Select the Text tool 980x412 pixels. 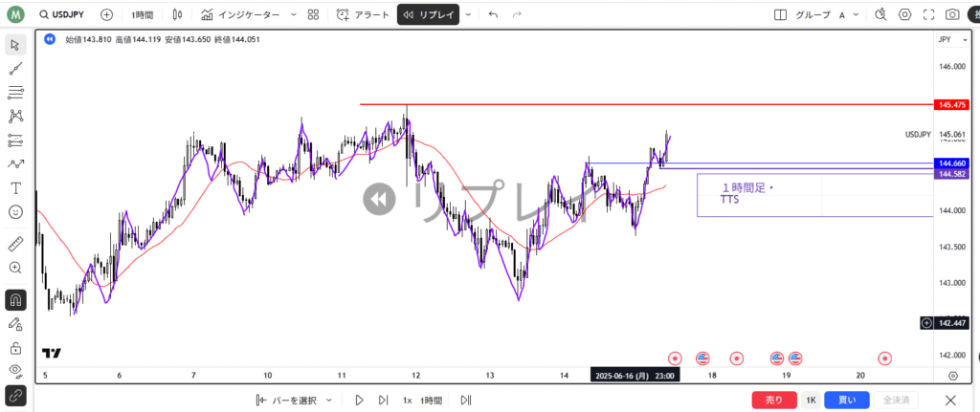point(15,188)
